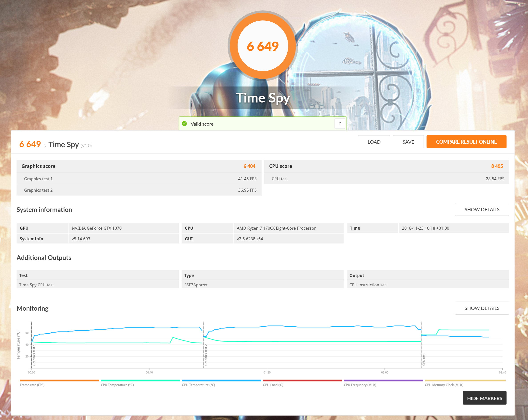Open the question mark help button

click(x=340, y=124)
